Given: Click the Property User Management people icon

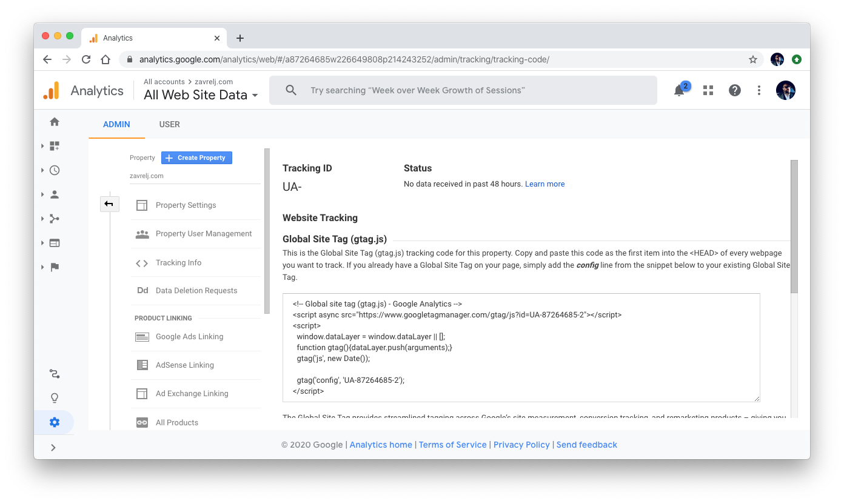Looking at the screenshot, I should [142, 234].
